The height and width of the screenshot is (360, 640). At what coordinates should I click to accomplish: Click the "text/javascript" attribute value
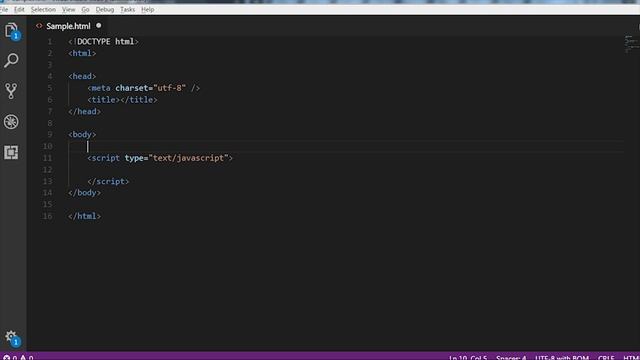188,158
